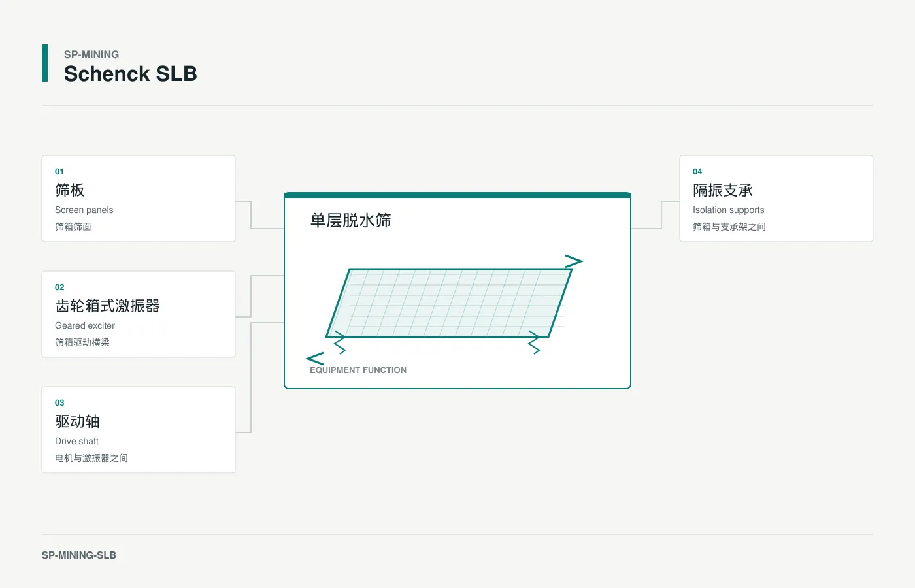915x588 pixels.
Task: Click the EQUIPMENT FUNCTION label
Action: click(x=358, y=370)
